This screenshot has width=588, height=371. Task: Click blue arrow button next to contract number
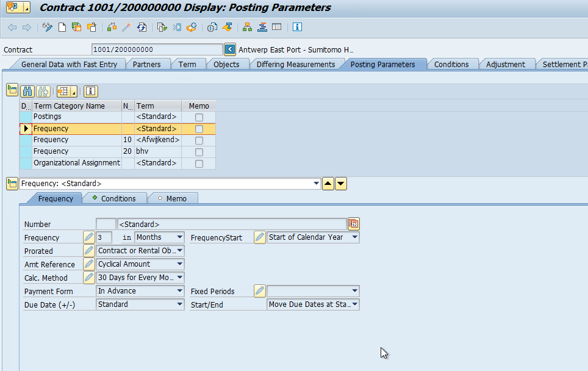click(x=230, y=49)
